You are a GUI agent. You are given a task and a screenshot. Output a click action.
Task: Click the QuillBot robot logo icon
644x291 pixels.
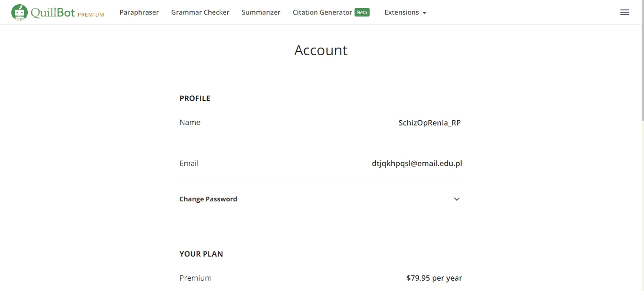click(x=19, y=12)
